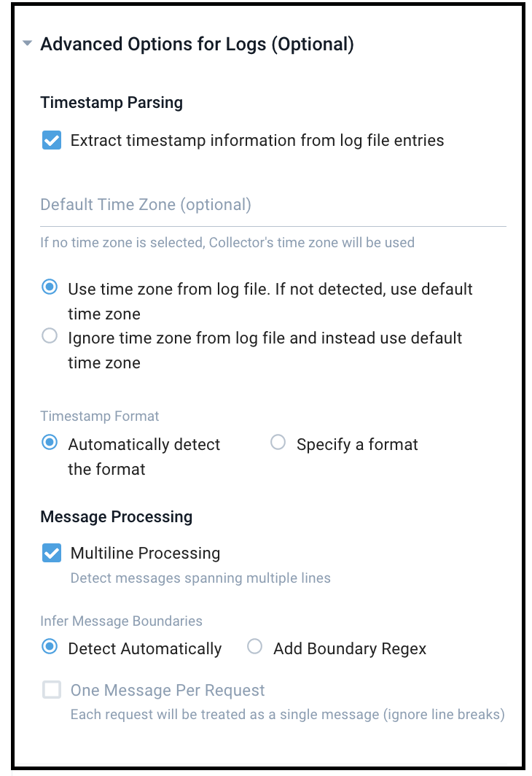Click the Timestamp Format label

pyautogui.click(x=99, y=416)
